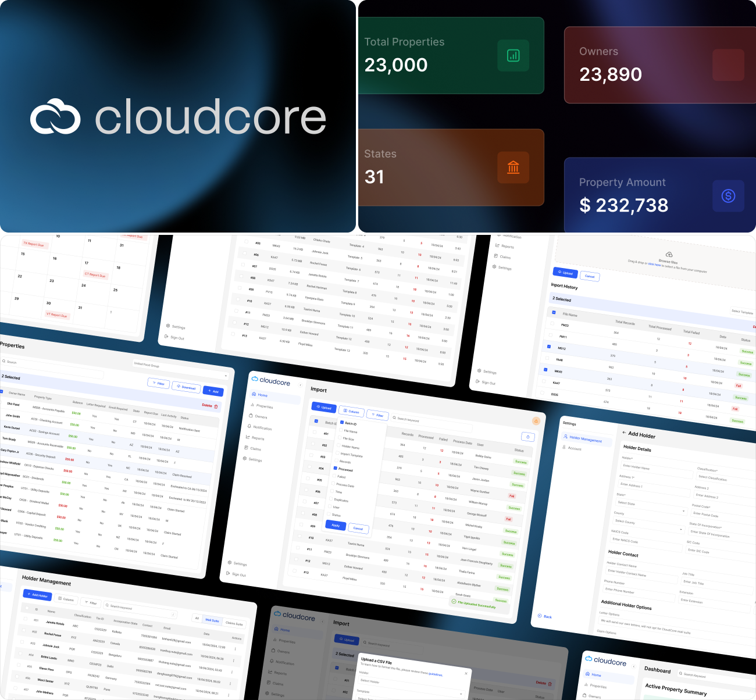Open Settings in the central Import screen sidebar
The image size is (756, 700).
click(252, 459)
